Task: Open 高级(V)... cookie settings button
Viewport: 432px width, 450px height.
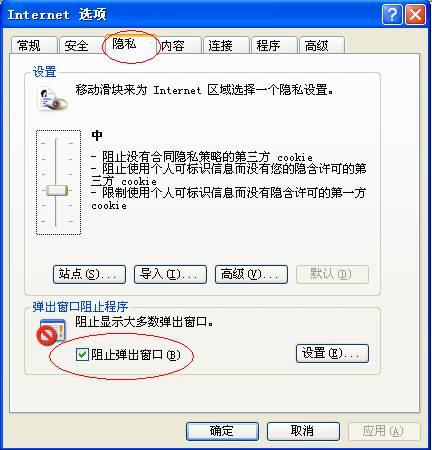Action: click(x=251, y=274)
